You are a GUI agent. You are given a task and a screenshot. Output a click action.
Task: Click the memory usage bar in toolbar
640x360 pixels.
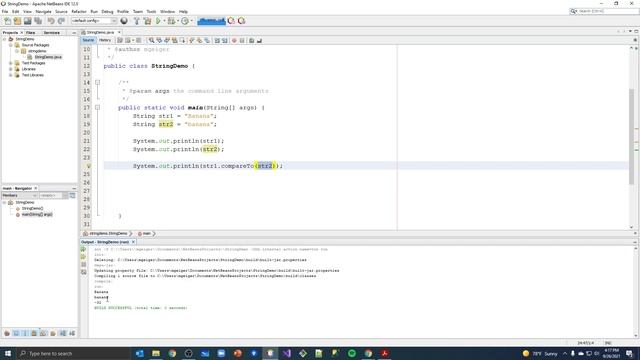tap(211, 21)
